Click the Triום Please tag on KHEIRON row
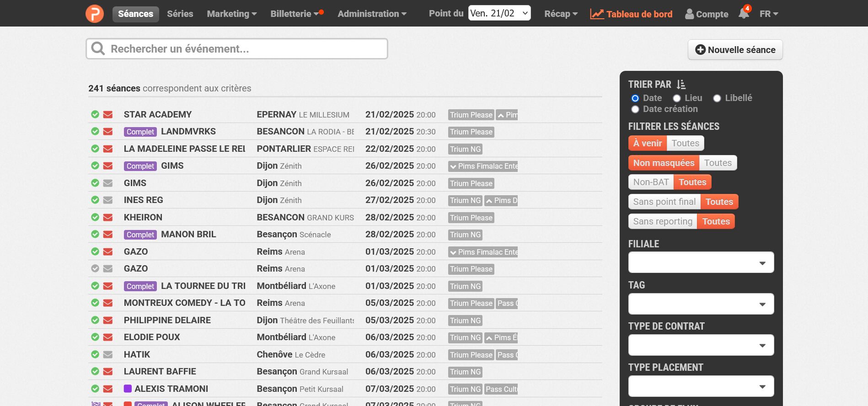Screen dimensions: 868x406 pyautogui.click(x=471, y=218)
